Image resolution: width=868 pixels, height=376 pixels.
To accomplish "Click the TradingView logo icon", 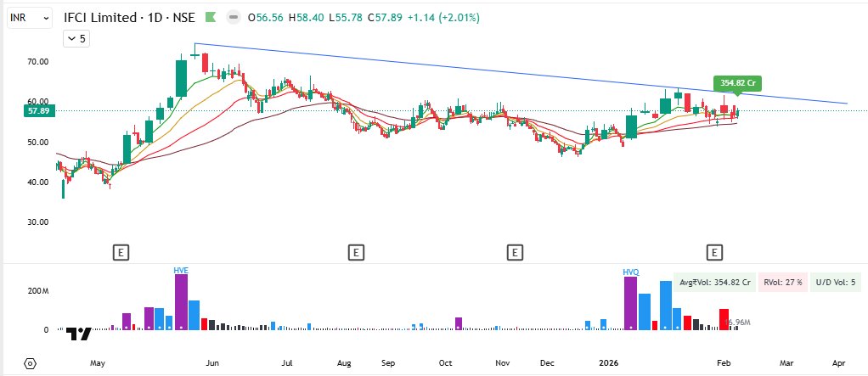I will tap(78, 334).
